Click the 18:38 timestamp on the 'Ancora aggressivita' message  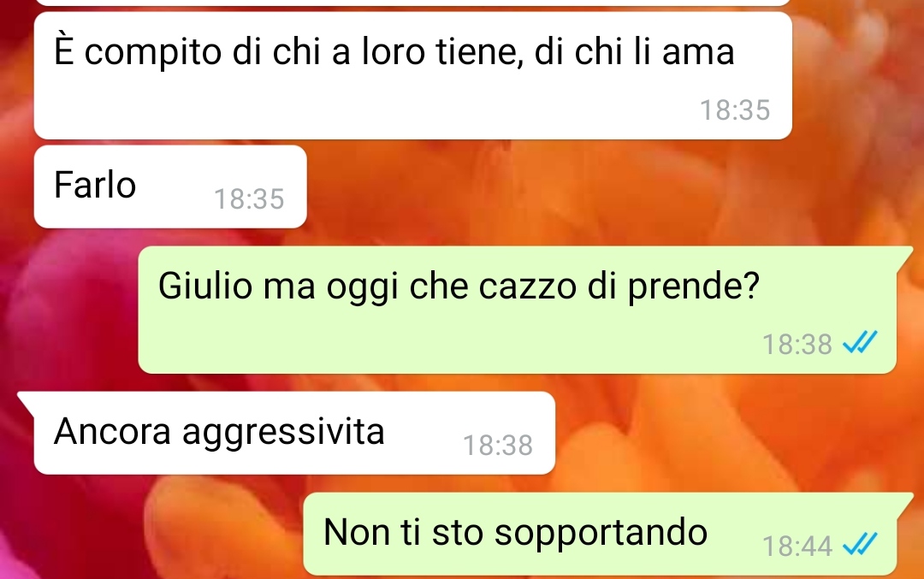pyautogui.click(x=498, y=446)
